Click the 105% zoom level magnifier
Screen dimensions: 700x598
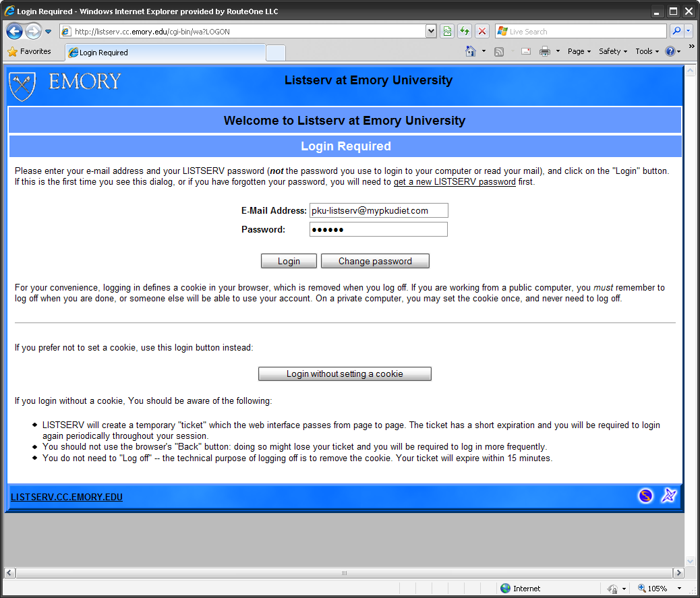point(642,588)
